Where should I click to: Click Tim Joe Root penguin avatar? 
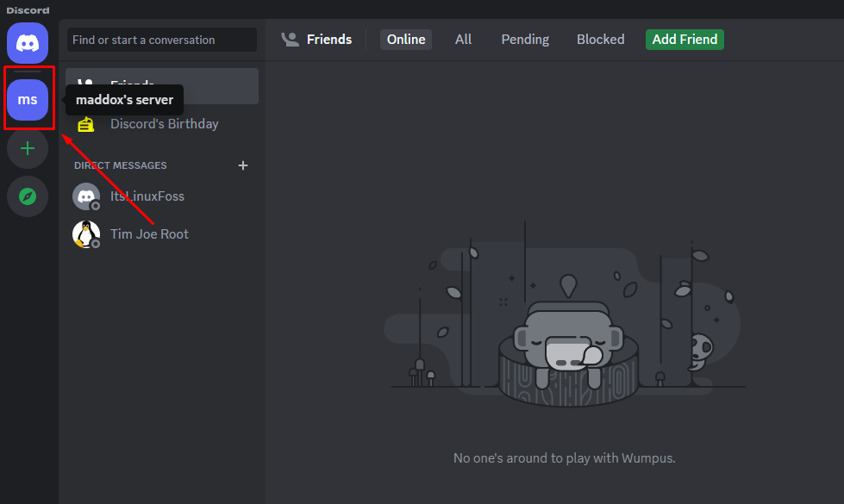click(x=86, y=234)
